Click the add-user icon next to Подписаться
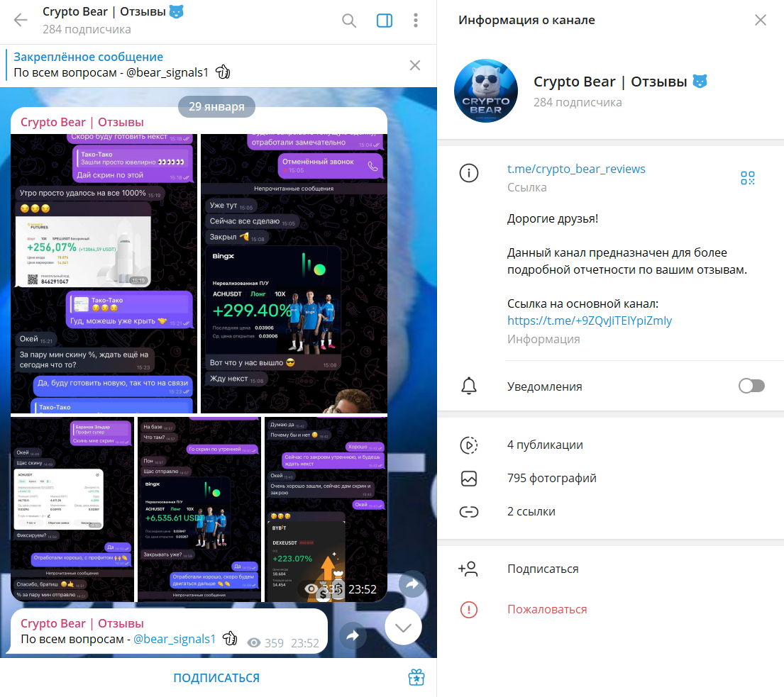The width and height of the screenshot is (784, 697). pyautogui.click(x=468, y=569)
